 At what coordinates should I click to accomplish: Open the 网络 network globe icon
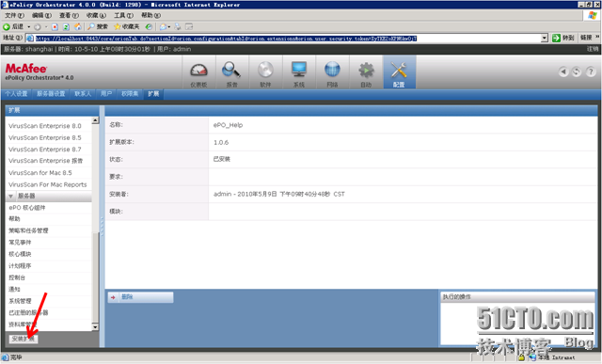pos(332,73)
